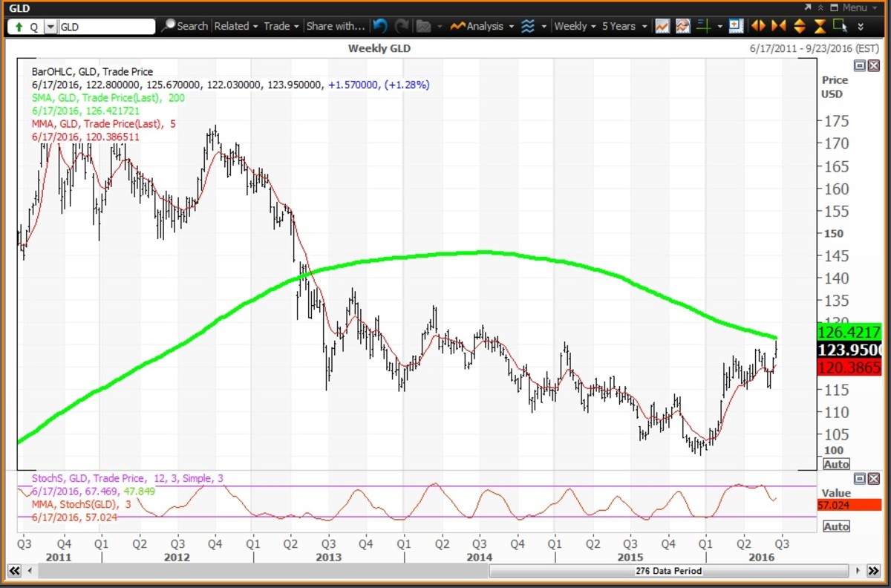The image size is (891, 588).
Task: Undo the last chart action
Action: click(380, 26)
